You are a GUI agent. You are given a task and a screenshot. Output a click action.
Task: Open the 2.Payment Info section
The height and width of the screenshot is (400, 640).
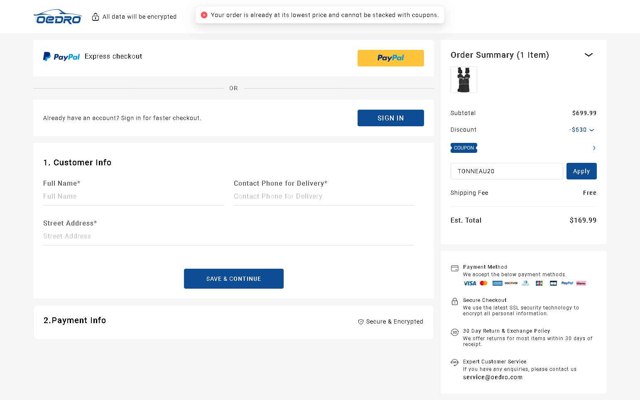tap(75, 320)
